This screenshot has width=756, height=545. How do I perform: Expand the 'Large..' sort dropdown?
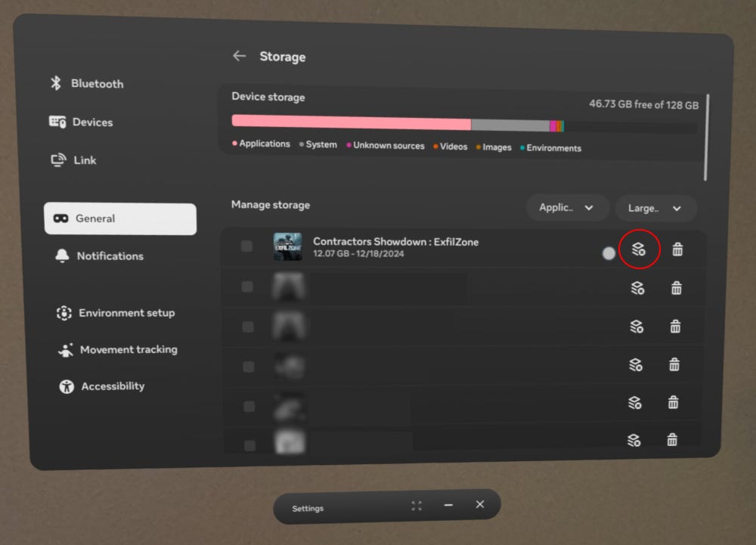[655, 208]
